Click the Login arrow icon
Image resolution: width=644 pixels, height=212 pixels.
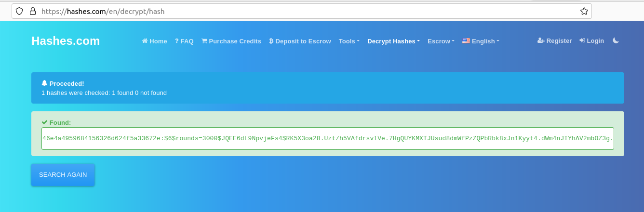tap(582, 41)
